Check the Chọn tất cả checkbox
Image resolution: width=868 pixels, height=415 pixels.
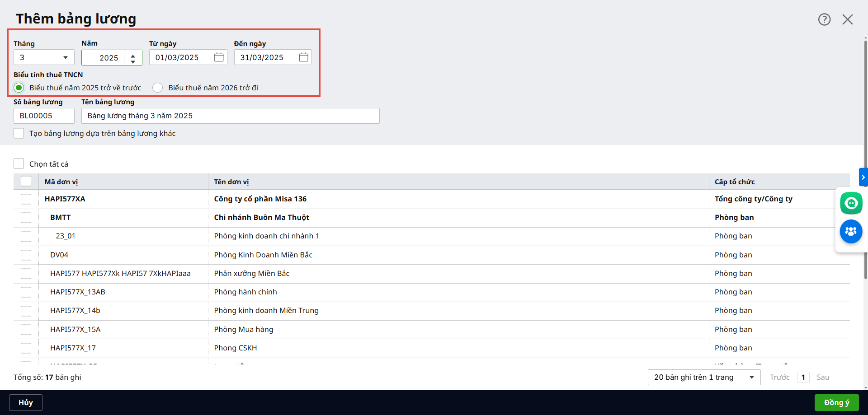[x=19, y=163]
